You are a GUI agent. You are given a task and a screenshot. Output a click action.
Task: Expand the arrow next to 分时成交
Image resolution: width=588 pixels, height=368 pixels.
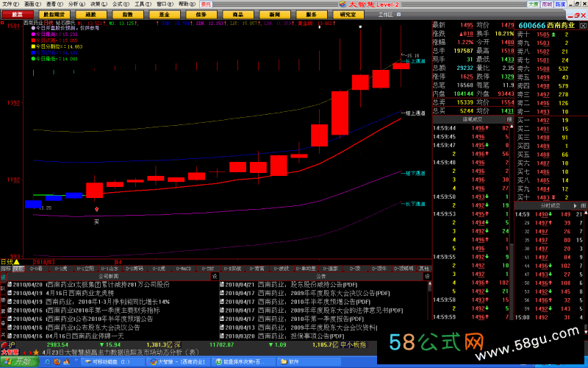tap(576, 206)
